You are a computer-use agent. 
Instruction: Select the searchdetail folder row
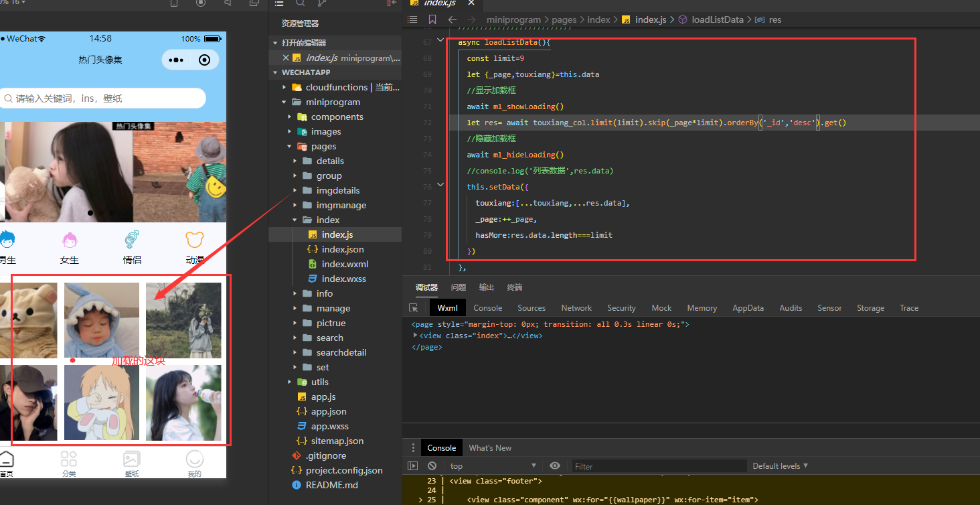[x=335, y=353]
